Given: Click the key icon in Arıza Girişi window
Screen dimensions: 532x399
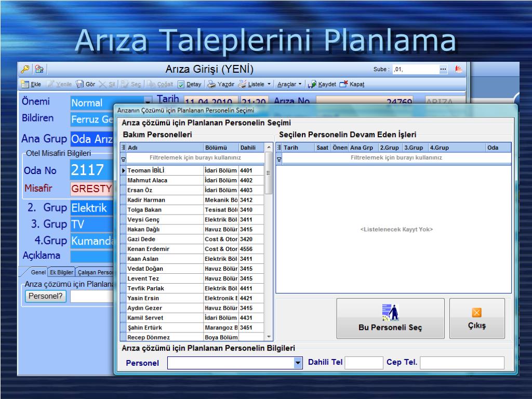Looking at the screenshot, I should 25,69.
